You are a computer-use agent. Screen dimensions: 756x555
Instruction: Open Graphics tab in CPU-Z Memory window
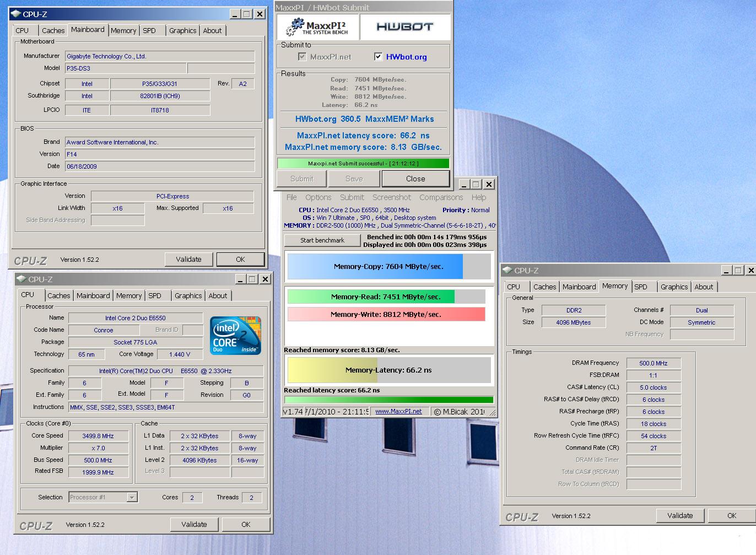click(x=674, y=287)
